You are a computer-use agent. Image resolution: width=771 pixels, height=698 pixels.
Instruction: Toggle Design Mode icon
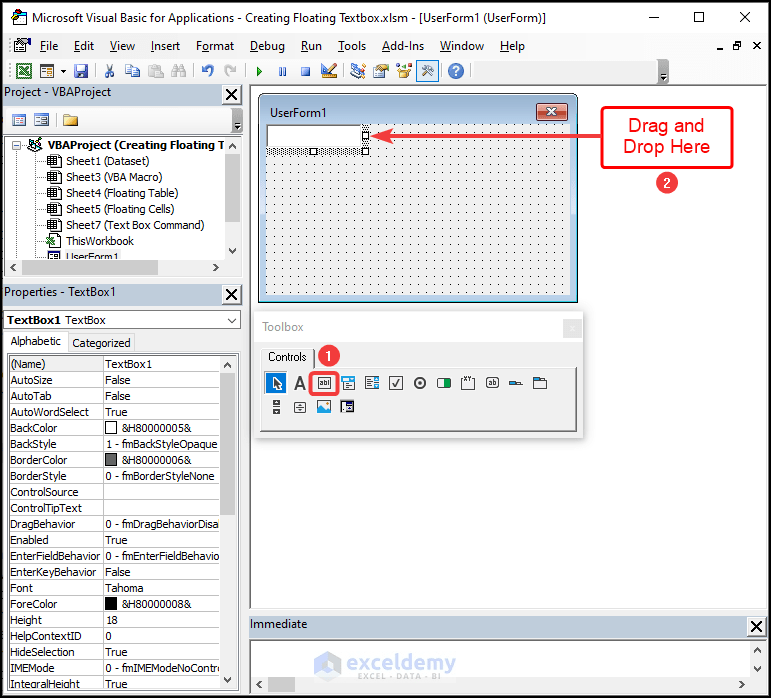click(328, 71)
